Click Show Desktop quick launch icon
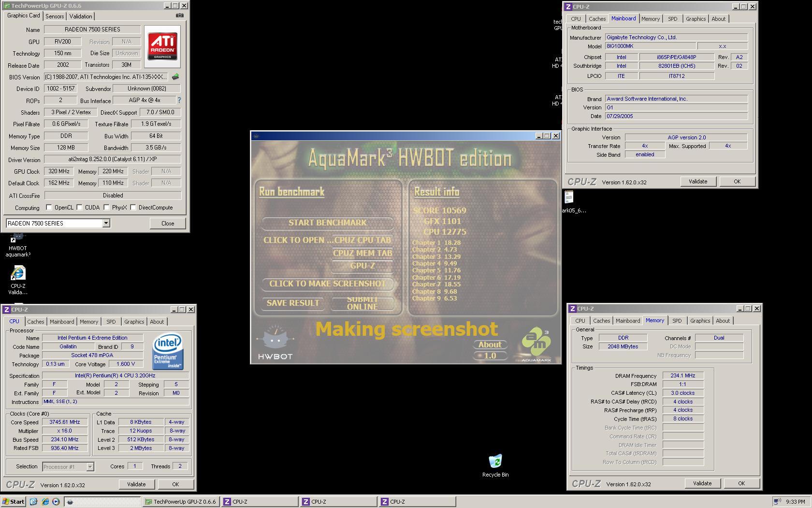The width and height of the screenshot is (812, 508). tap(33, 502)
